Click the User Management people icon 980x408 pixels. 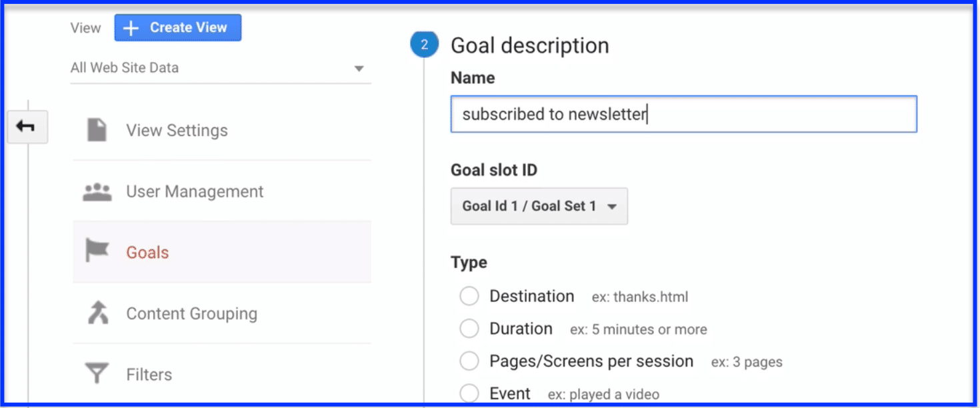coord(97,192)
